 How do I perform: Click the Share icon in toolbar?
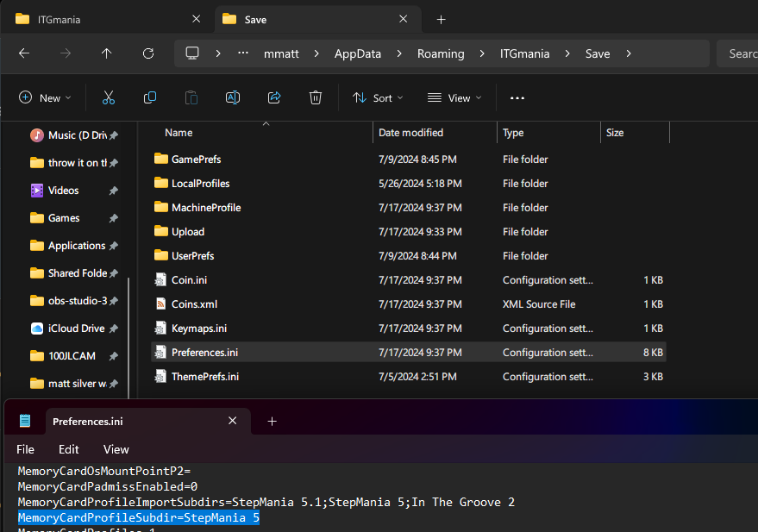pos(274,98)
